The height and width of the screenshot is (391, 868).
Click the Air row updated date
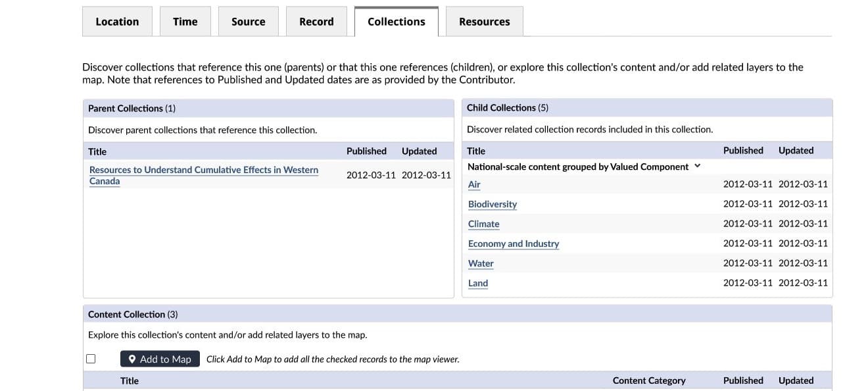[x=803, y=184]
